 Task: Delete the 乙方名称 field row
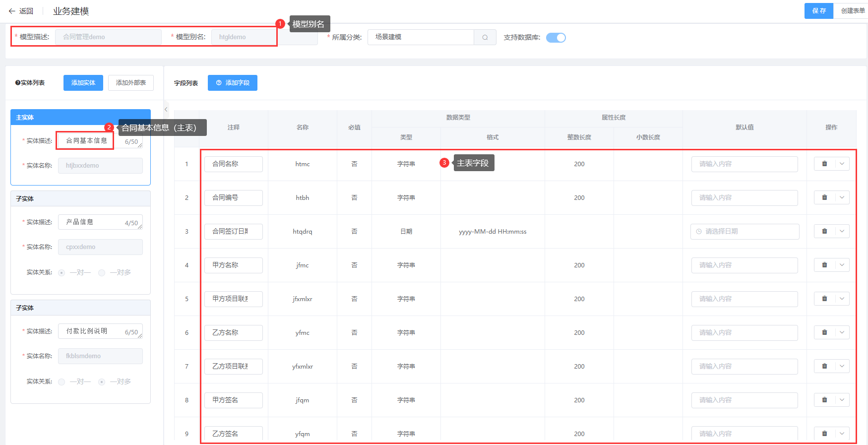pos(824,332)
